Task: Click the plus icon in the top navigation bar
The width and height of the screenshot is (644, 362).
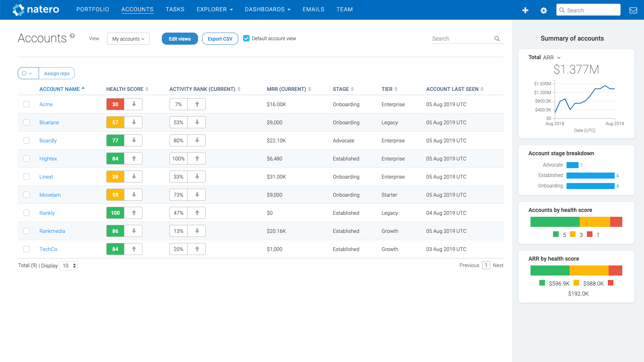Action: coord(526,10)
